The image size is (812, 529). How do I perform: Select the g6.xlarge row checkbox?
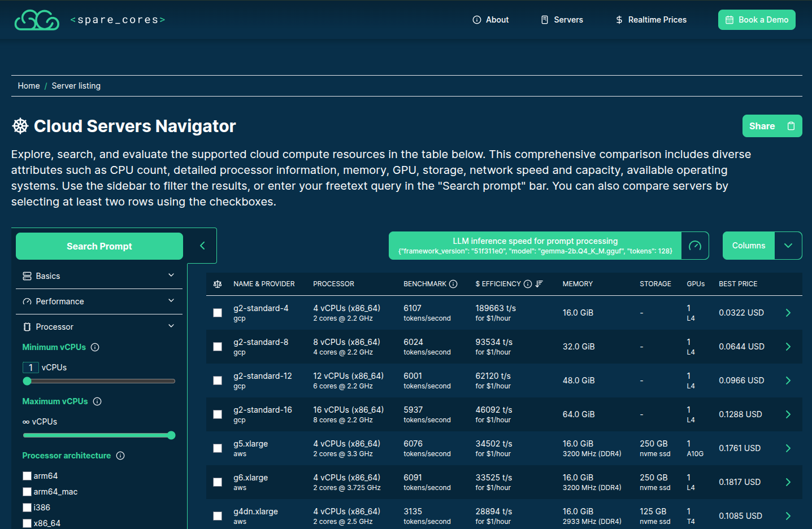click(x=218, y=482)
